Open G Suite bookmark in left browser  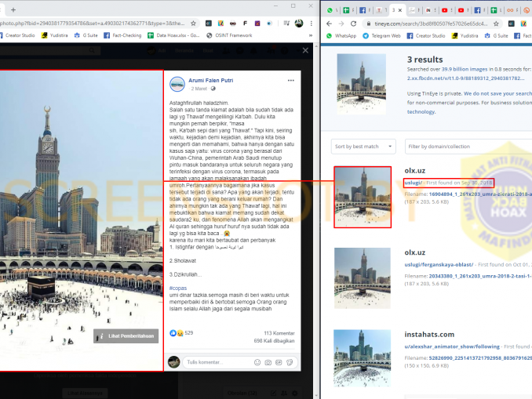click(x=86, y=35)
